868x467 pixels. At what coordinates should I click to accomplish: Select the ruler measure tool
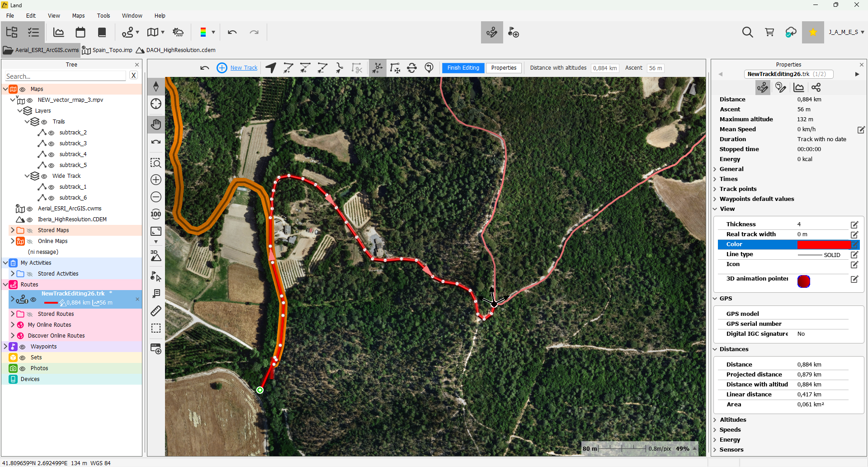point(156,311)
